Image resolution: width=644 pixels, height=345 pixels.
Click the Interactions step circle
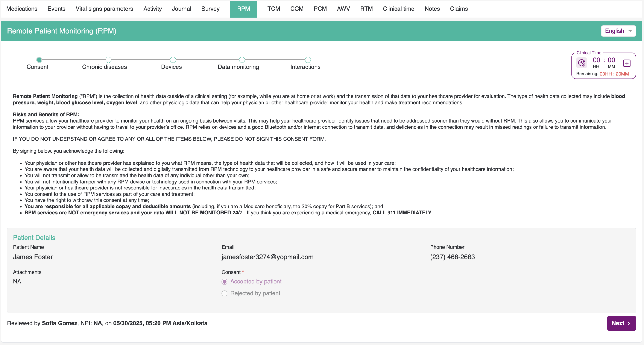(x=308, y=60)
